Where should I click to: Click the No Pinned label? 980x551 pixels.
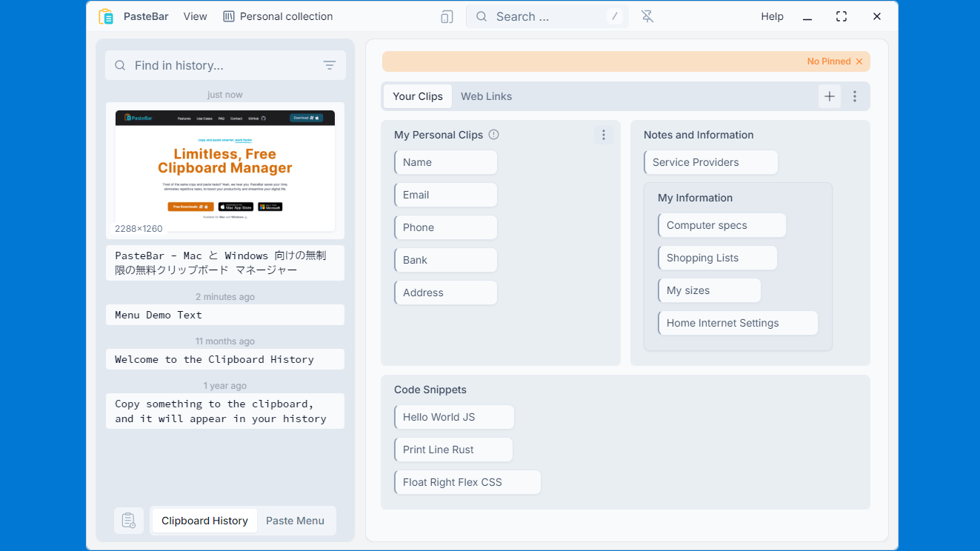point(829,61)
